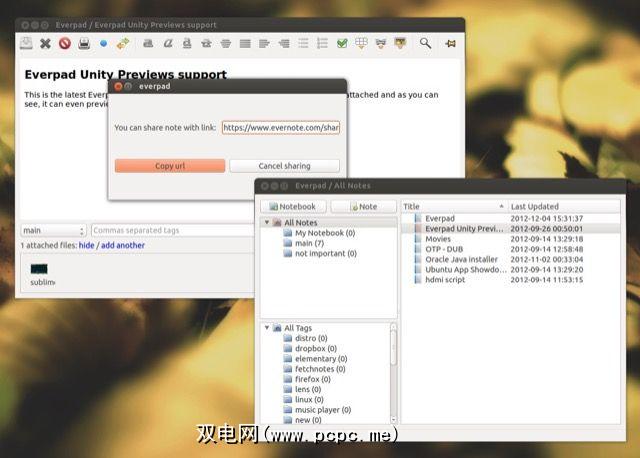Select the Oracle Java installer note row

[510, 259]
